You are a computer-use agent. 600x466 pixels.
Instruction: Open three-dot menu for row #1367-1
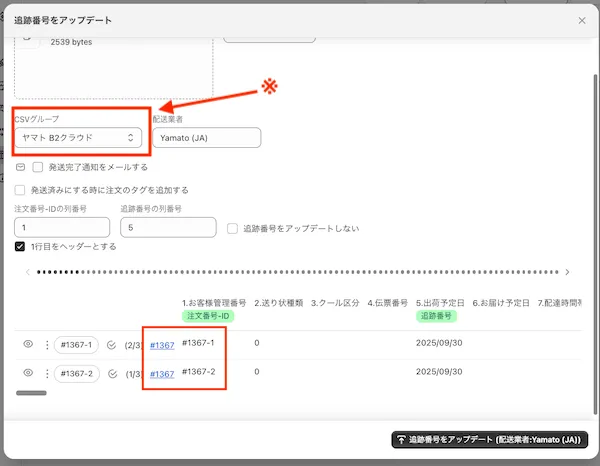tap(49, 344)
